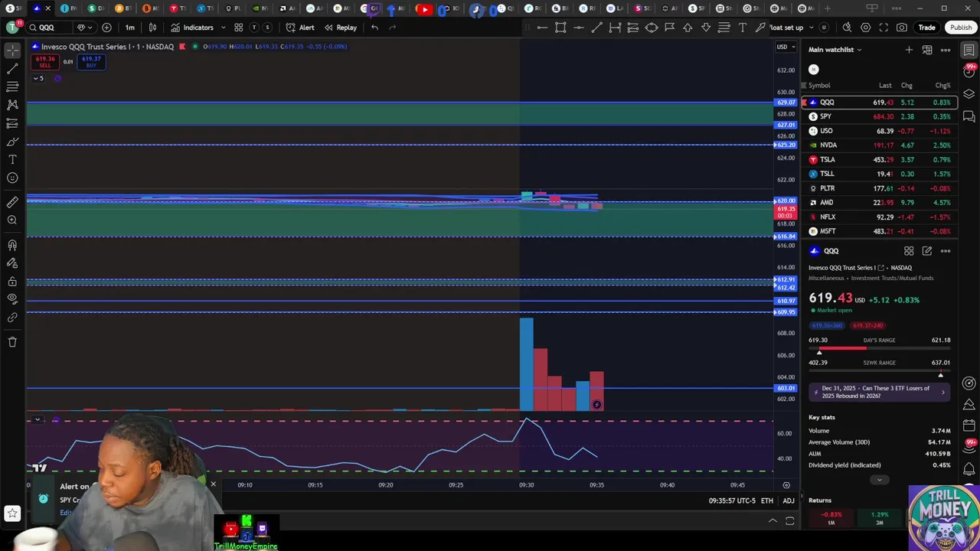Image resolution: width=980 pixels, height=551 pixels.
Task: Take a chart snapshot with camera icon
Action: click(x=902, y=28)
